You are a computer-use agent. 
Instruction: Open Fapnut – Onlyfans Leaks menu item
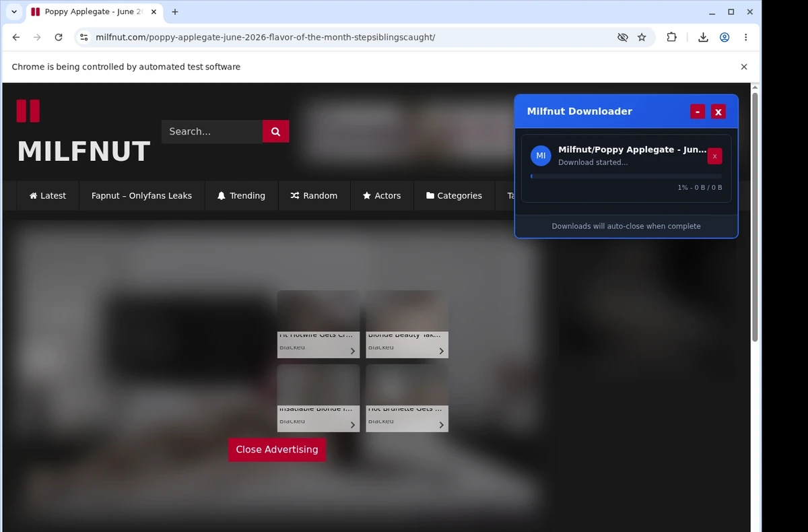(141, 195)
